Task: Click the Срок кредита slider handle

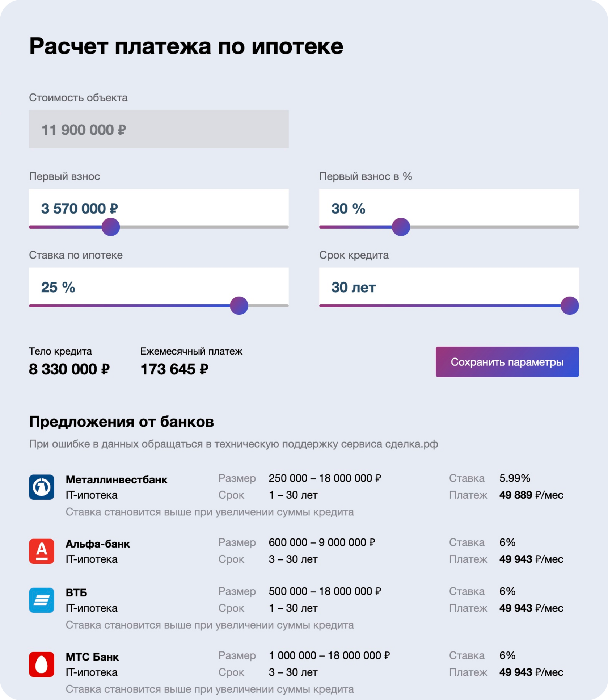Action: [570, 306]
